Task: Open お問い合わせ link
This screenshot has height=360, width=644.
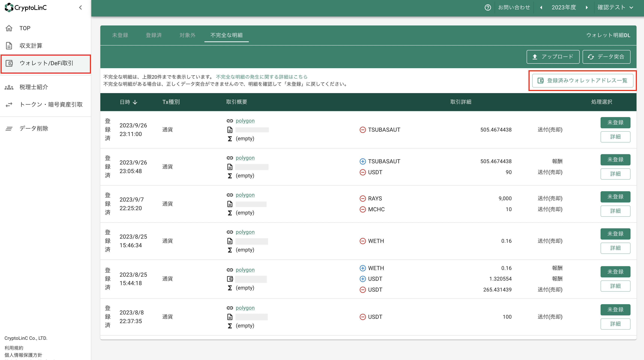Action: 514,7
